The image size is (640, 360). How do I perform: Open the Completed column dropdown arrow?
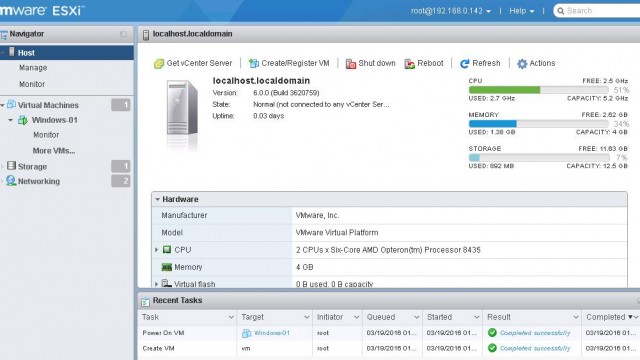click(x=636, y=317)
